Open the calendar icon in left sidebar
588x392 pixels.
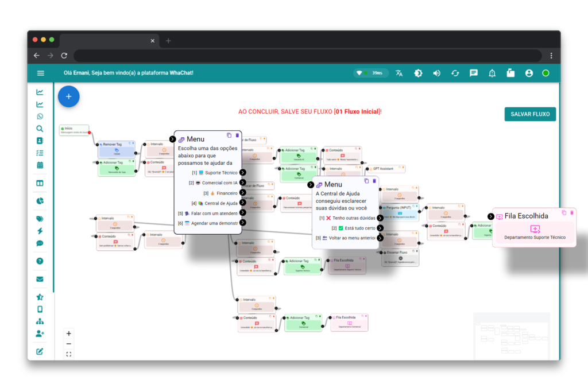[40, 165]
